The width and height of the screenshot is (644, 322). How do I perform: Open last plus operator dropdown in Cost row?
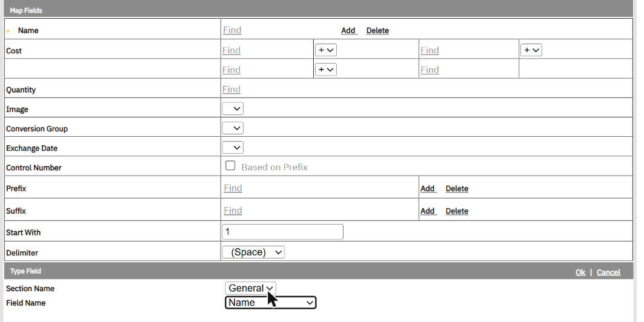pos(531,50)
